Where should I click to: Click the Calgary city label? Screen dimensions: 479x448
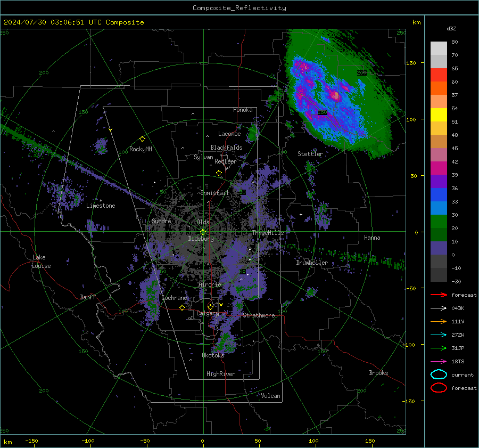point(208,313)
